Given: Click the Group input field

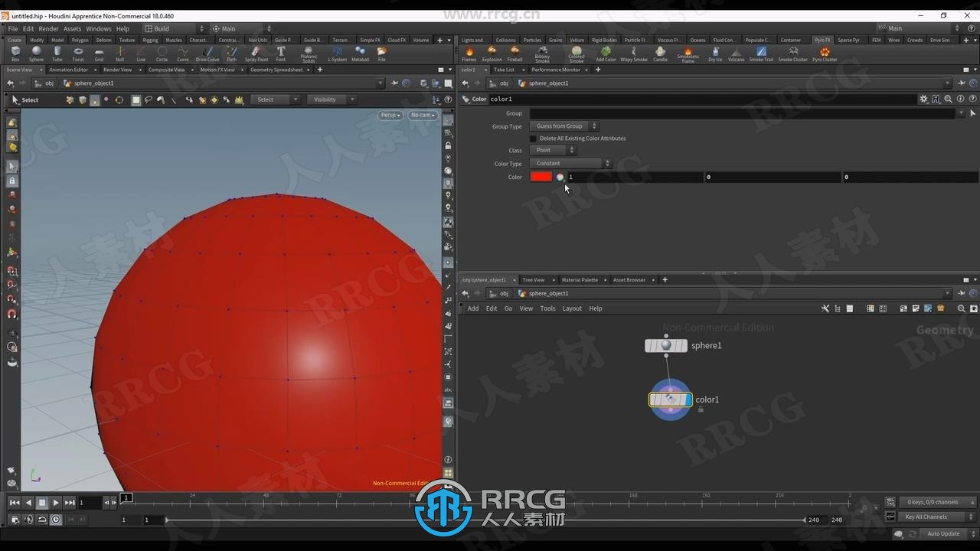Looking at the screenshot, I should 743,113.
